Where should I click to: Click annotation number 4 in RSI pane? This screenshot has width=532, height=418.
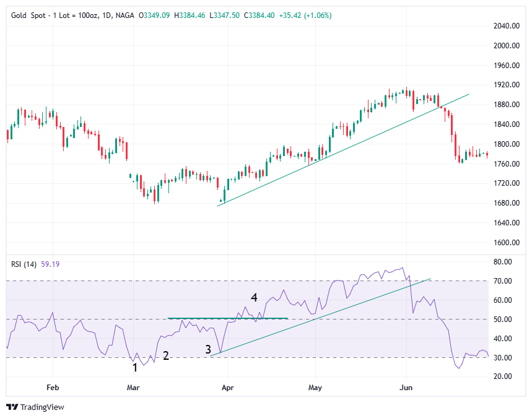[254, 298]
